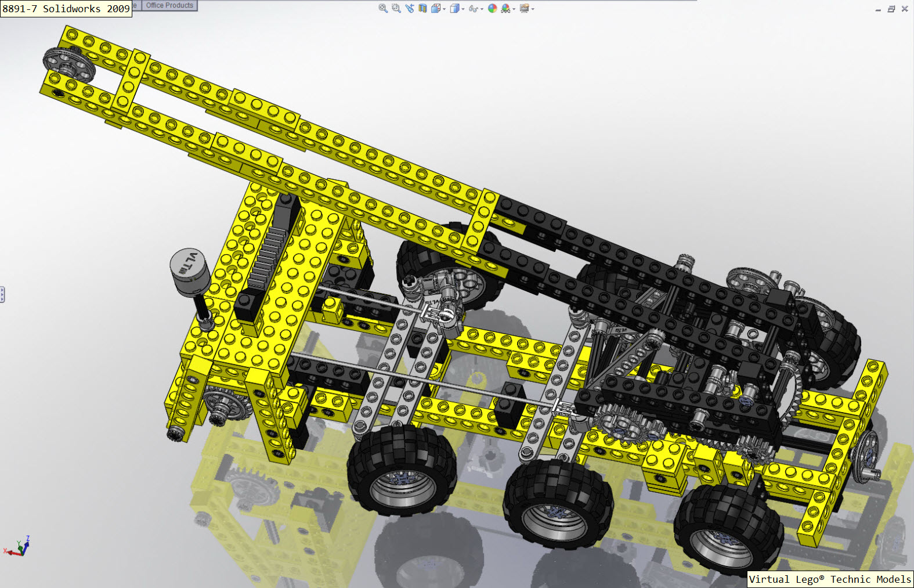Select the Zoom to Area tool
Viewport: 914px width, 588px height.
(x=396, y=8)
